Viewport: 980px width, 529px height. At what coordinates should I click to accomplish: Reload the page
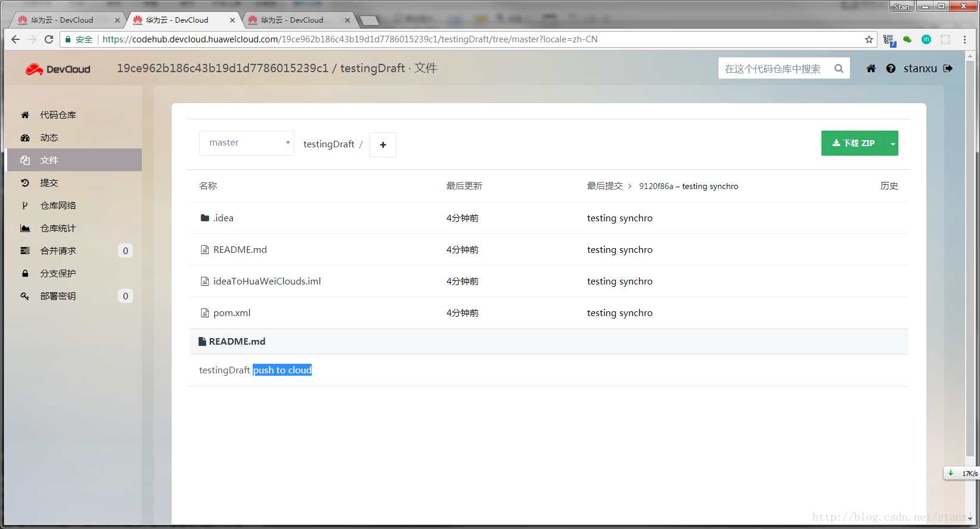point(49,39)
